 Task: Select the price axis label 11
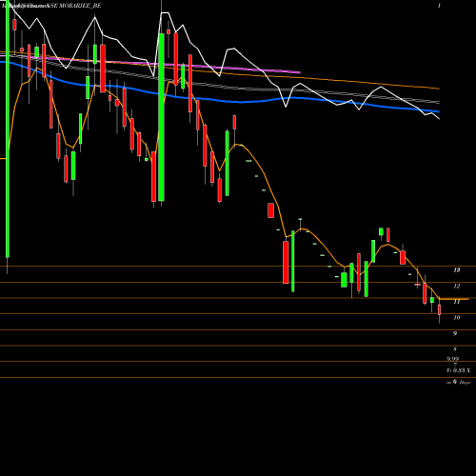tap(457, 302)
